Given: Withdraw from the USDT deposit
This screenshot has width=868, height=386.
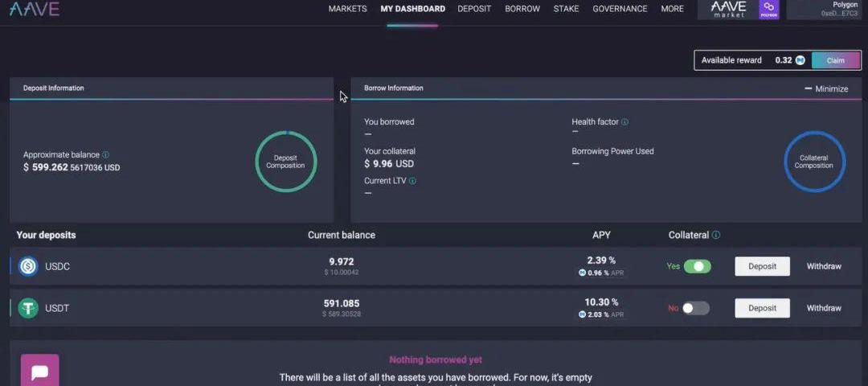Looking at the screenshot, I should 824,308.
